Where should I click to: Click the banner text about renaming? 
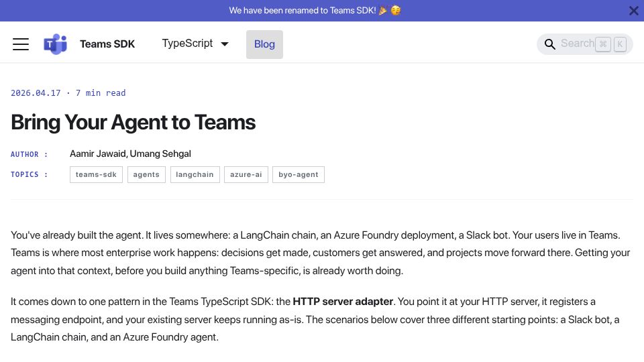point(315,11)
